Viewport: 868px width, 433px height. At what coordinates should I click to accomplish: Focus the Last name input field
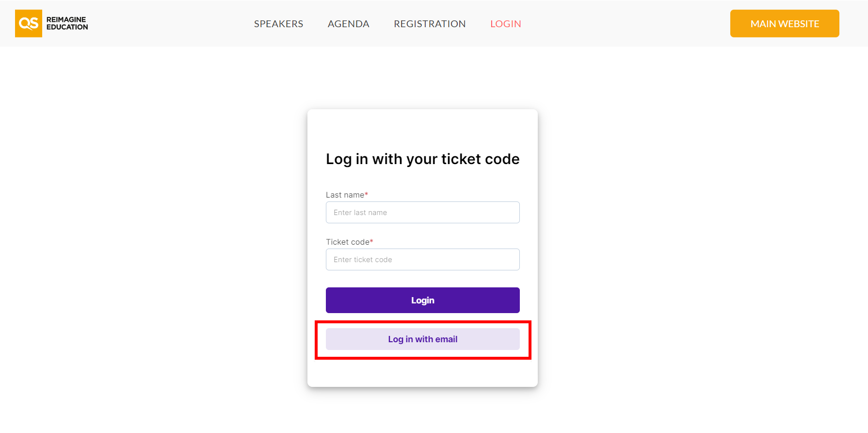pyautogui.click(x=422, y=213)
